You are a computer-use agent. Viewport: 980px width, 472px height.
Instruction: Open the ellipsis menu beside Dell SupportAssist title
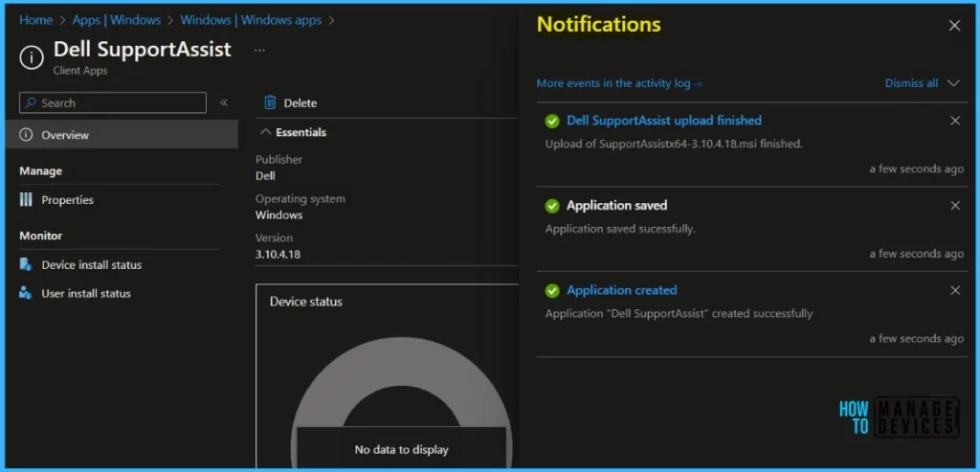[260, 50]
